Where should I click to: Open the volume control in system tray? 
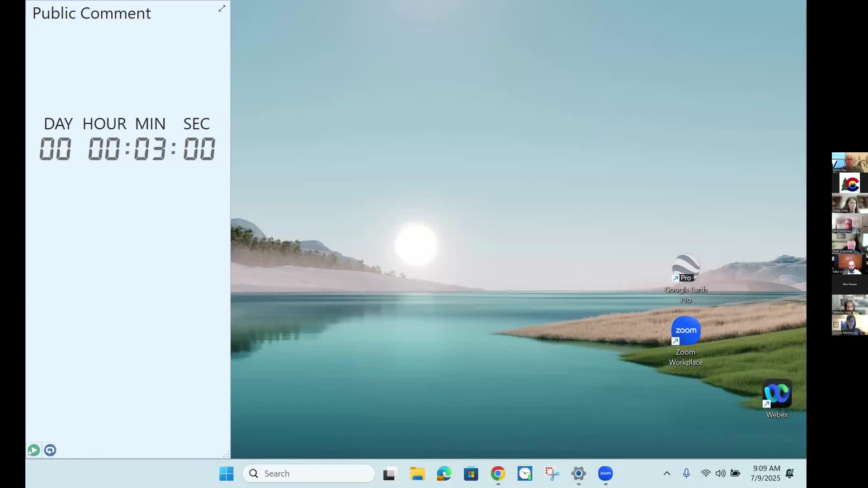[721, 474]
